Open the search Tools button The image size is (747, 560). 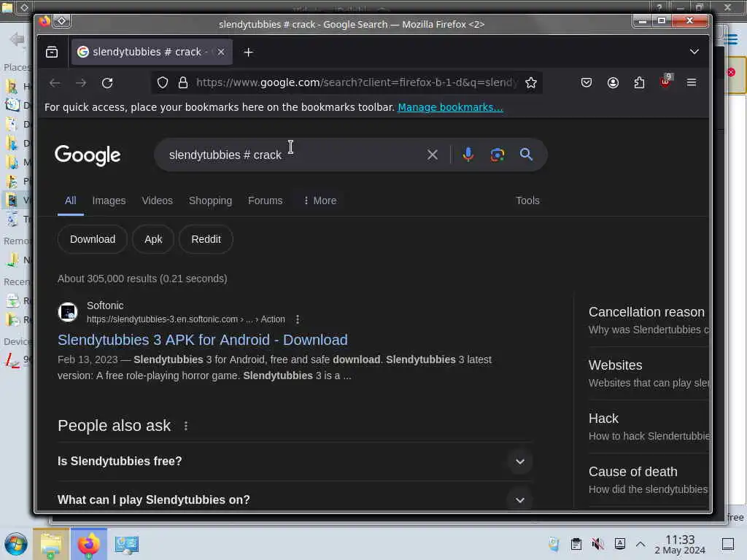(528, 201)
